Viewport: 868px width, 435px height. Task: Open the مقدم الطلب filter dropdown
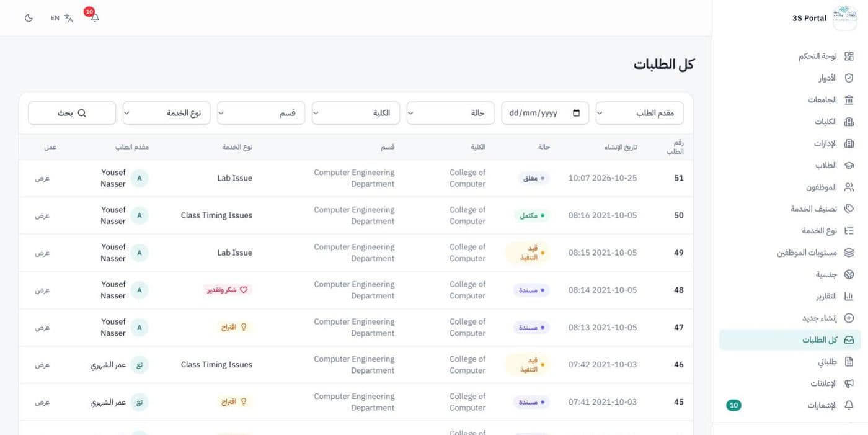[639, 113]
